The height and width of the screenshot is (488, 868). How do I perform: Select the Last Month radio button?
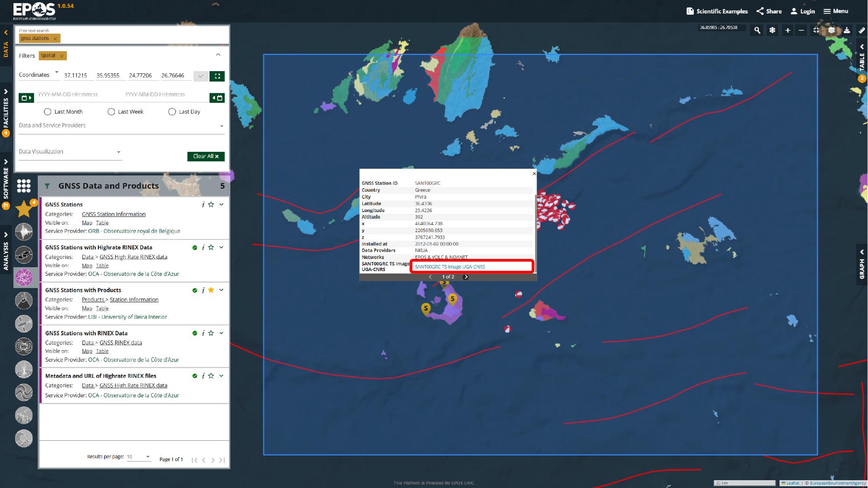click(47, 111)
